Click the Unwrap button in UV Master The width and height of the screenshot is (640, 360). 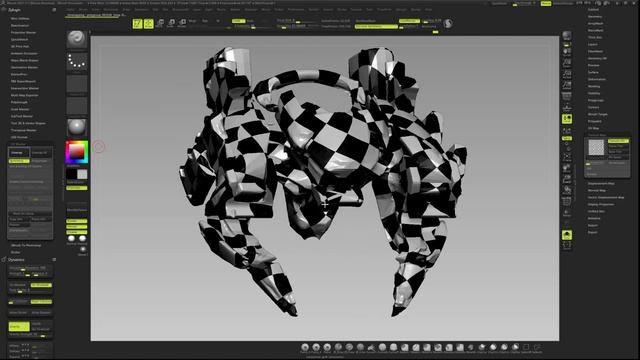click(19, 153)
